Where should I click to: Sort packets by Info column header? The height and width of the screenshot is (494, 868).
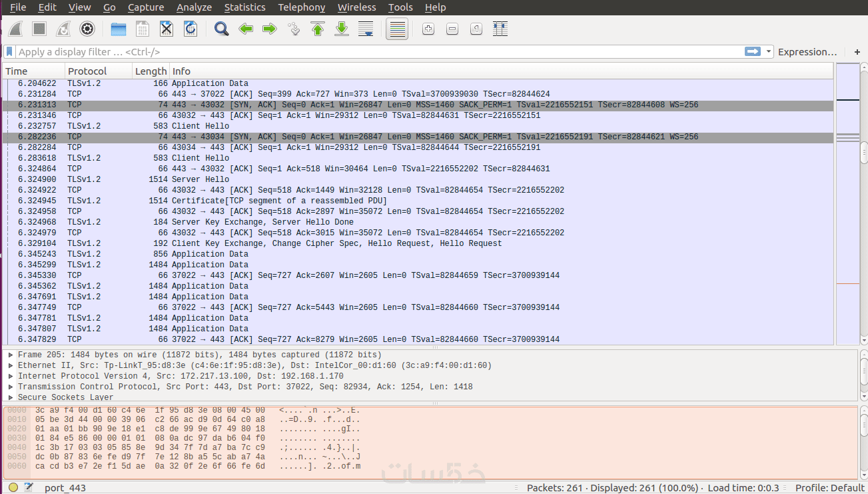pyautogui.click(x=501, y=71)
